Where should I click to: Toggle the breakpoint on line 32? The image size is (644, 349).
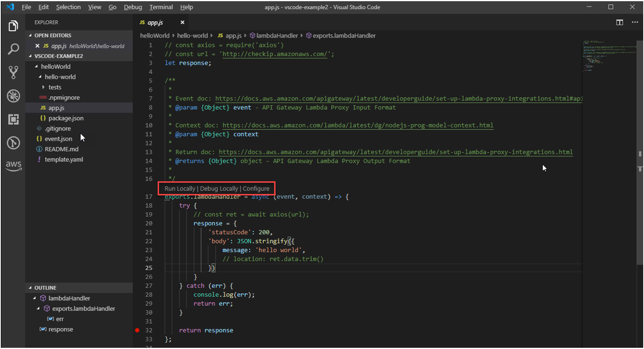point(137,330)
